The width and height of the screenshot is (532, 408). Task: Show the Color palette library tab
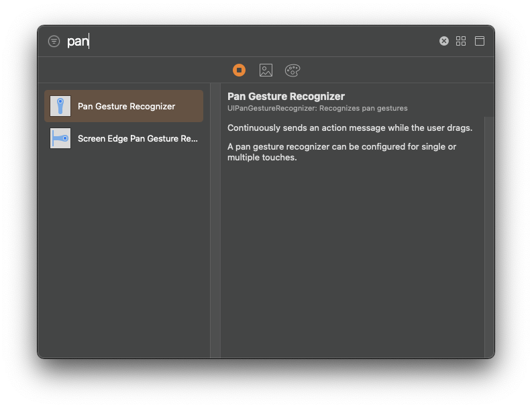pos(292,70)
